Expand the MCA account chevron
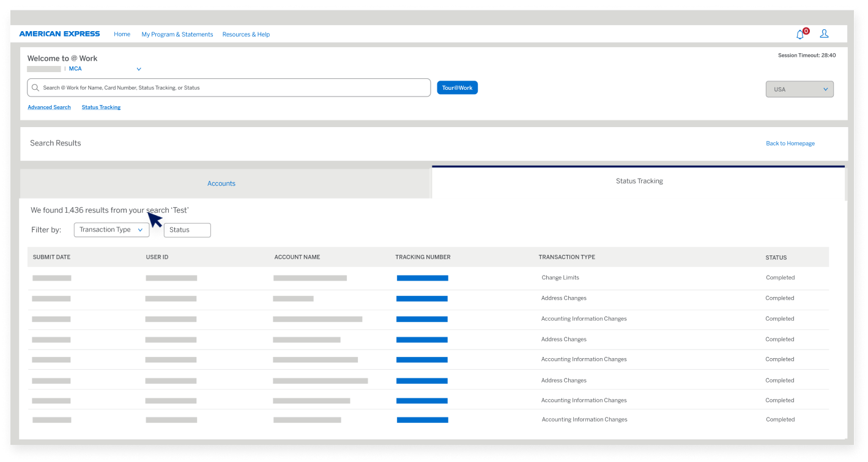The image size is (868, 462). pyautogui.click(x=139, y=69)
